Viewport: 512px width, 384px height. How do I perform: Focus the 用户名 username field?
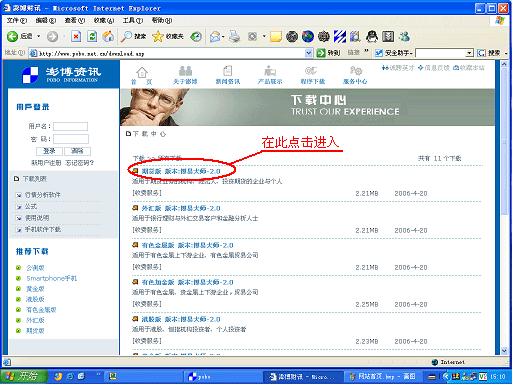coord(70,126)
